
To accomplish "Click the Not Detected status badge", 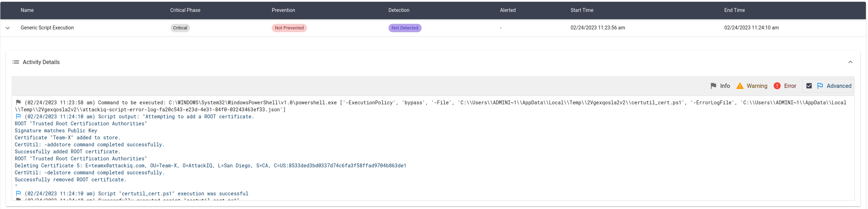I will point(405,28).
